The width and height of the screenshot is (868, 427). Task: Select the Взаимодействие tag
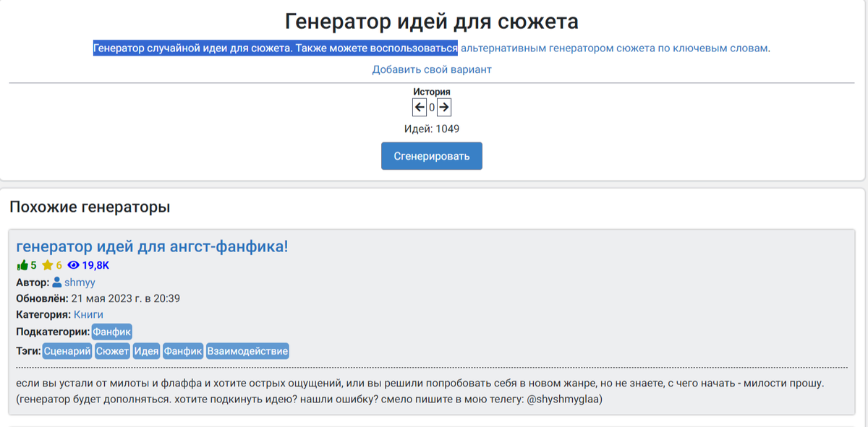click(x=249, y=350)
